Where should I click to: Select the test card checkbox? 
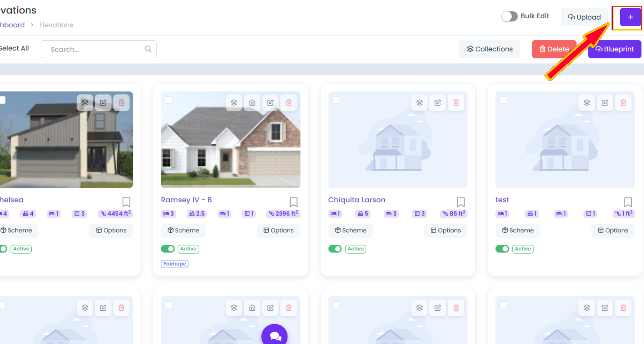pyautogui.click(x=503, y=100)
